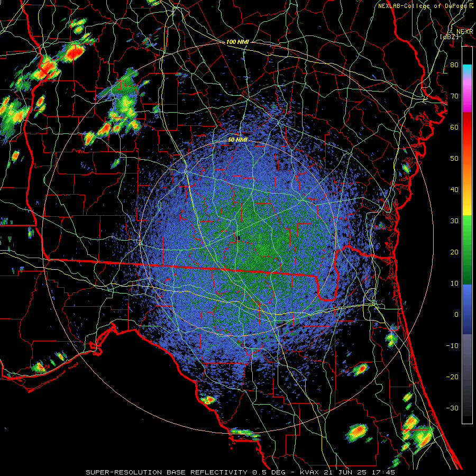Click the 30 value on the dBZ scale
This screenshot has width=476, height=476.
click(454, 221)
